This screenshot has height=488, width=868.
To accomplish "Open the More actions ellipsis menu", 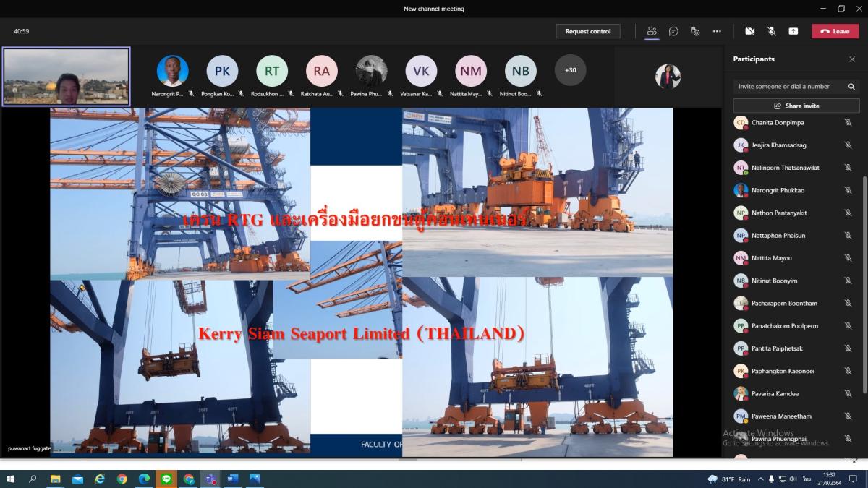I will (717, 31).
